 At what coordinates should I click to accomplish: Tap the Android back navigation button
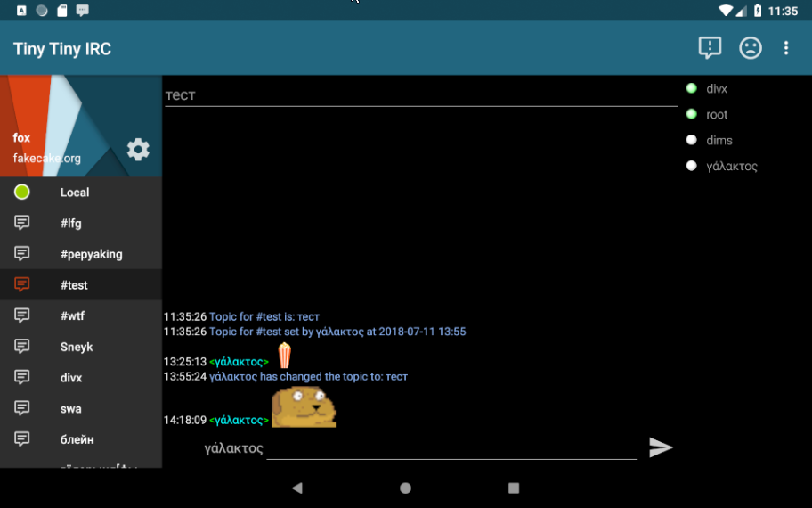297,488
